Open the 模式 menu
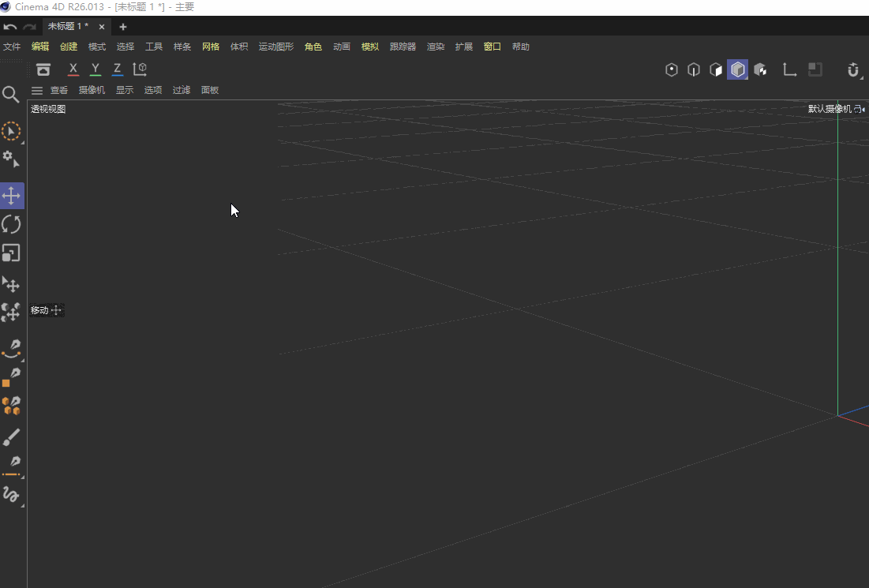869x588 pixels. click(97, 47)
